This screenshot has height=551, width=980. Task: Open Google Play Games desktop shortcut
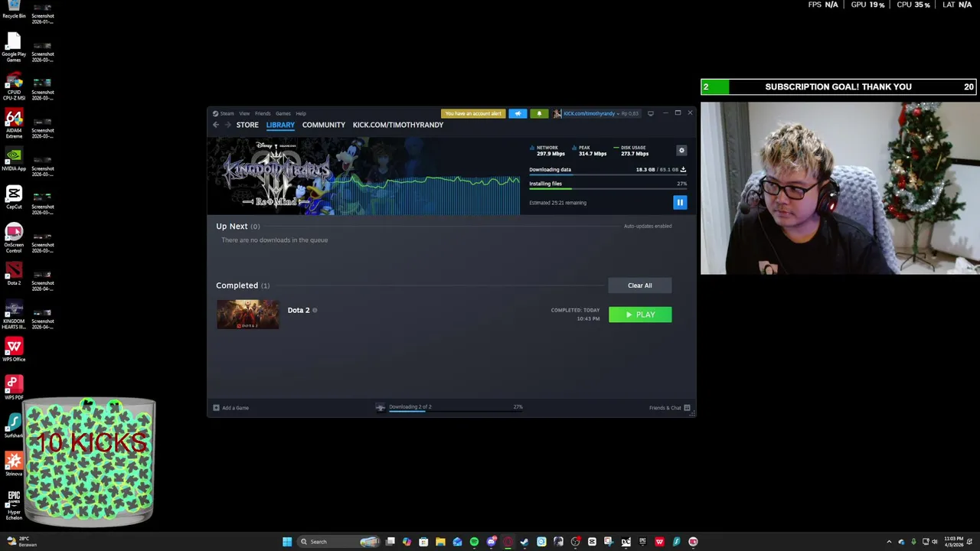pos(14,48)
